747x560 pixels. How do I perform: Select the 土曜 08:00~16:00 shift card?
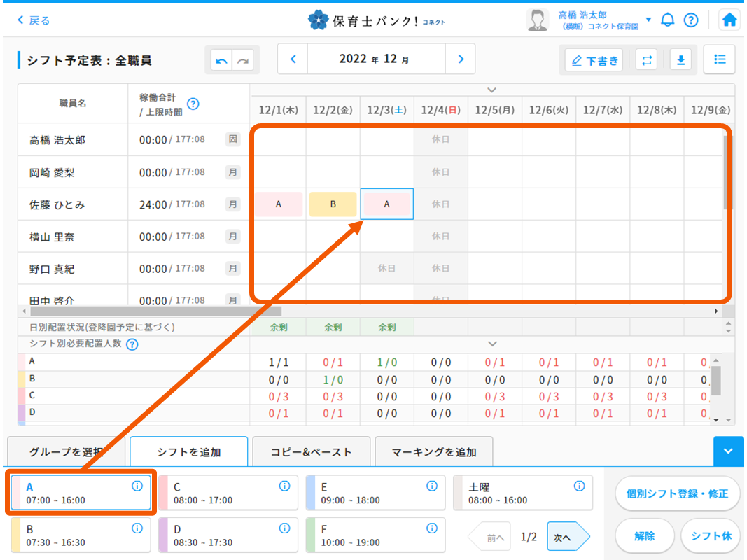tap(522, 493)
